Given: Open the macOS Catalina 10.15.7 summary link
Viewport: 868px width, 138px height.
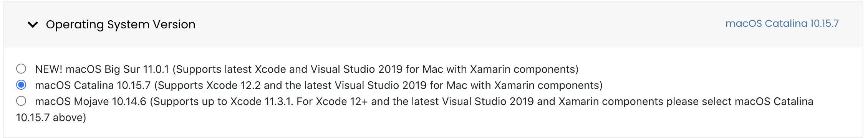Looking at the screenshot, I should (x=782, y=23).
